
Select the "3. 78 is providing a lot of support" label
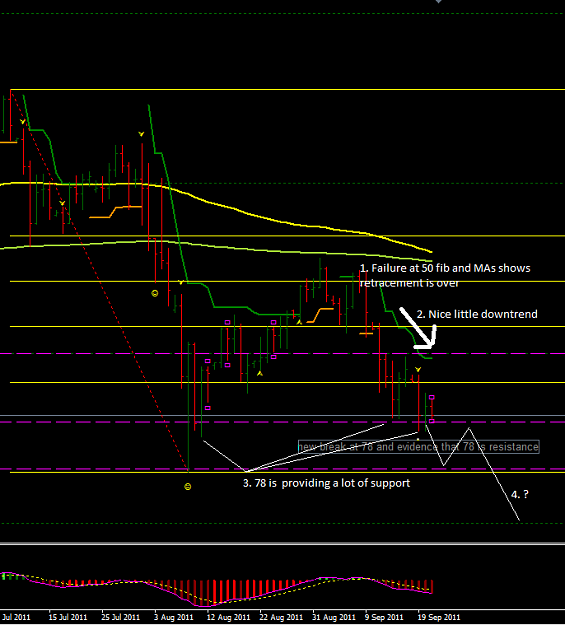327,483
